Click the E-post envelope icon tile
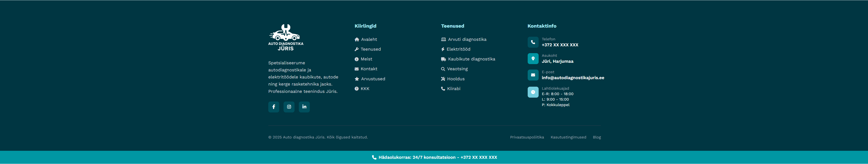The width and height of the screenshot is (868, 164). [533, 75]
